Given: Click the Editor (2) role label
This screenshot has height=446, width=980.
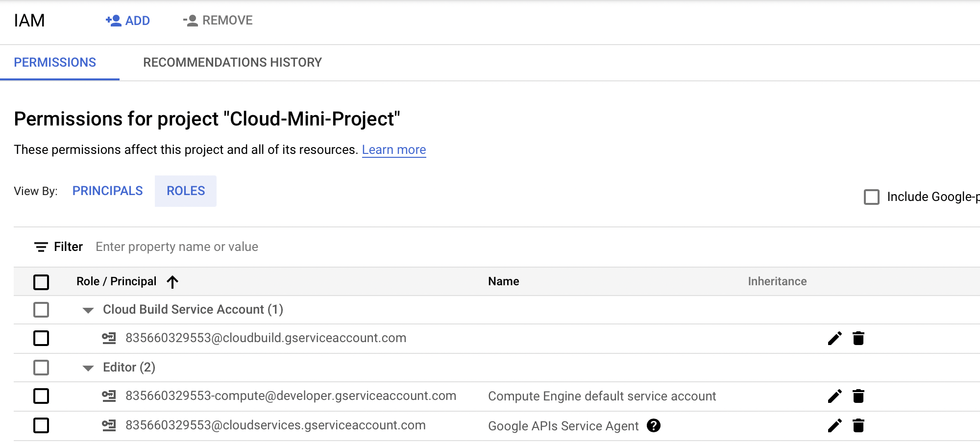Looking at the screenshot, I should (129, 367).
